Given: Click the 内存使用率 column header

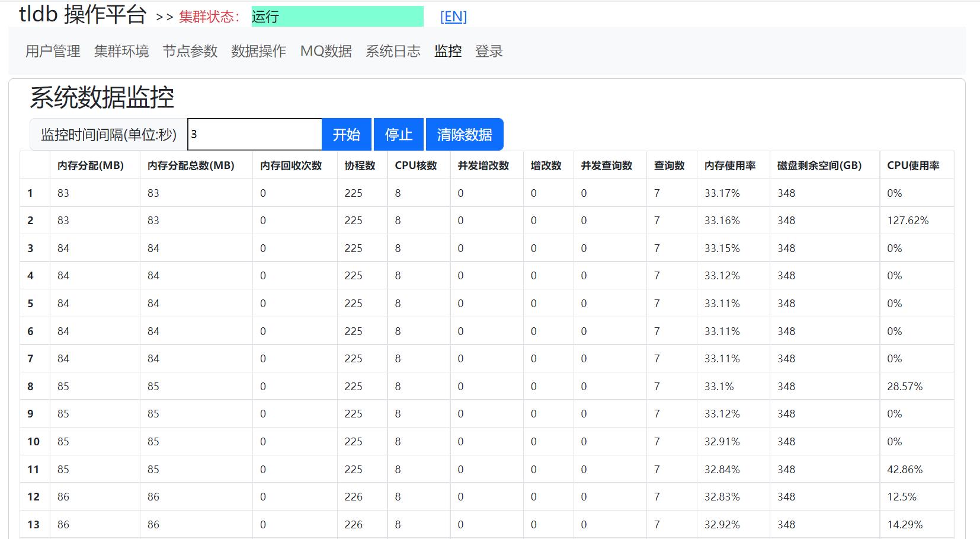Looking at the screenshot, I should [x=730, y=165].
